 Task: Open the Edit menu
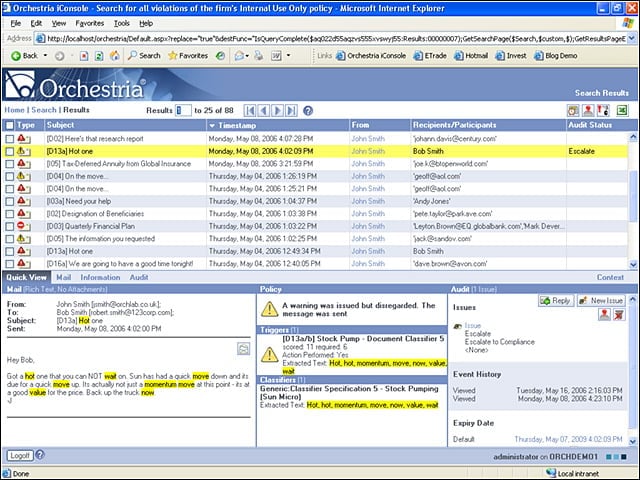tap(36, 23)
